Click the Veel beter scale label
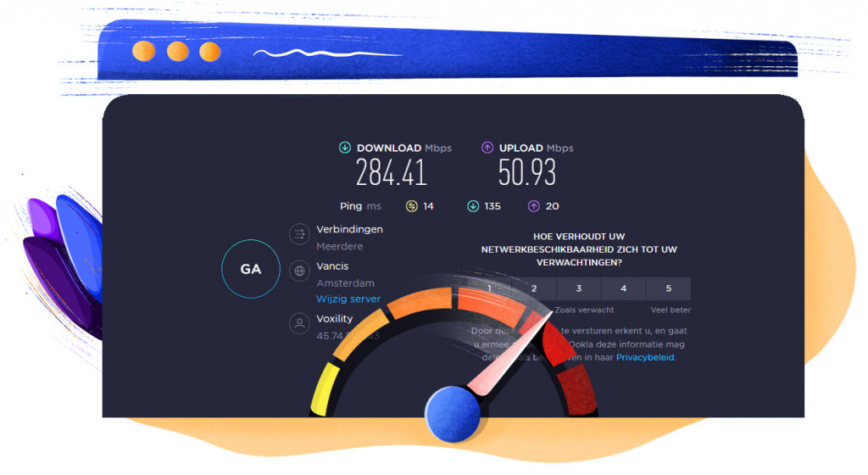The width and height of the screenshot is (868, 475). coord(670,310)
